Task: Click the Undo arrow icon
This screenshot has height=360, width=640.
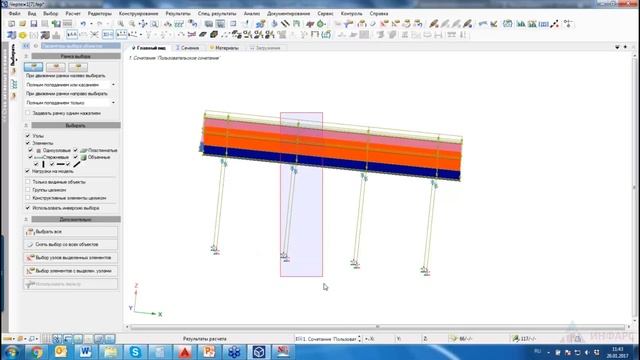Action: [x=83, y=24]
